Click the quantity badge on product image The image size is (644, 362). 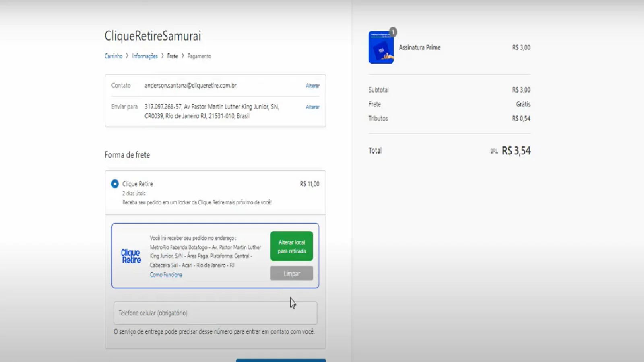click(393, 32)
